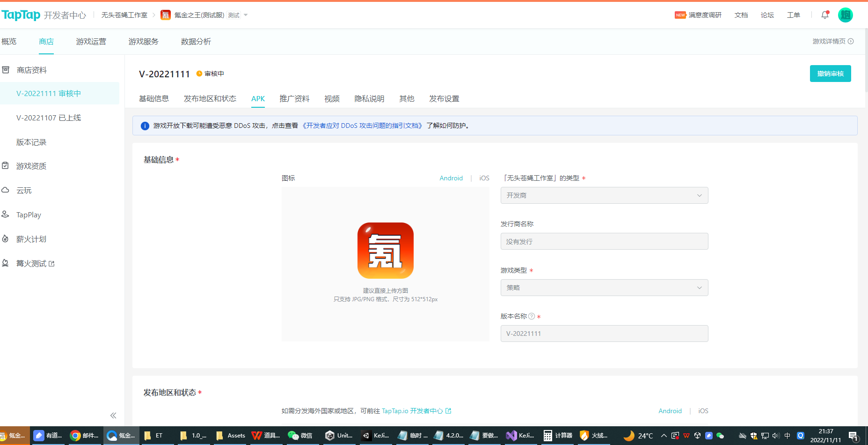
Task: Switch region section to iOS
Action: click(703, 411)
